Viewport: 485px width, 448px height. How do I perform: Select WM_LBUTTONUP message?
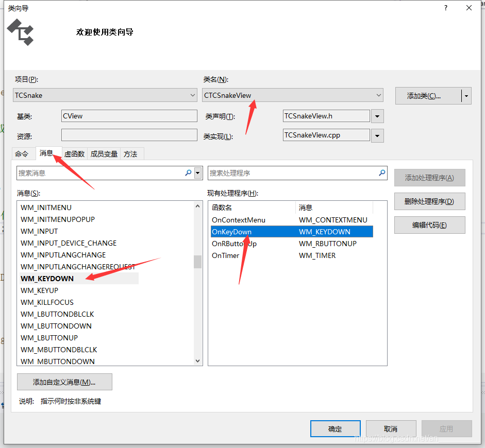49,338
